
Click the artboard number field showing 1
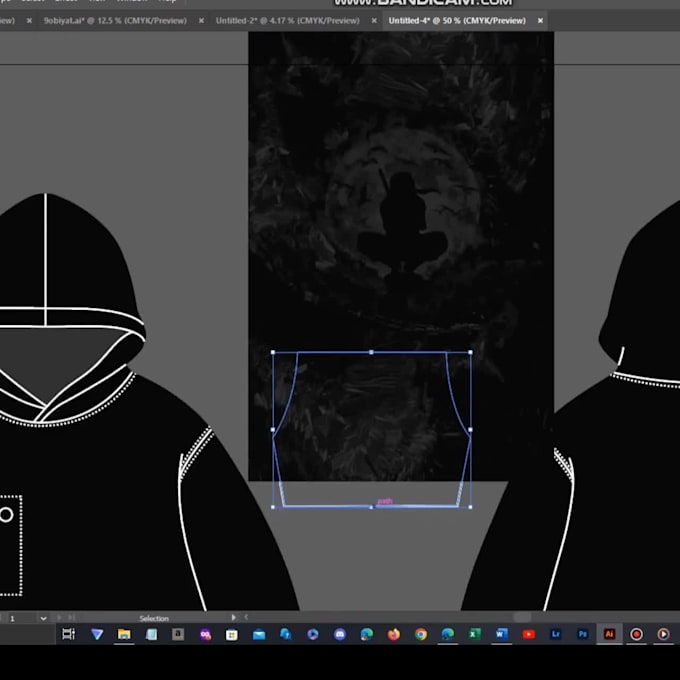(x=22, y=618)
